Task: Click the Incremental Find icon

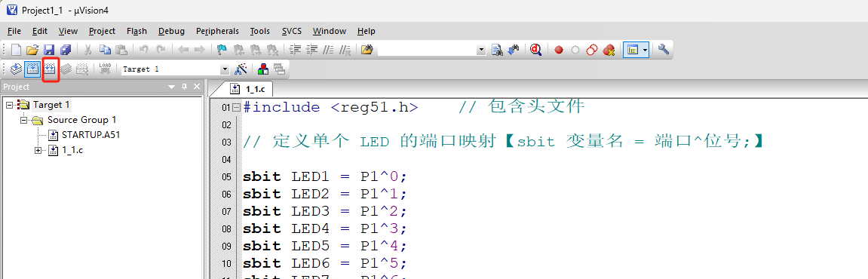Action: (x=514, y=50)
